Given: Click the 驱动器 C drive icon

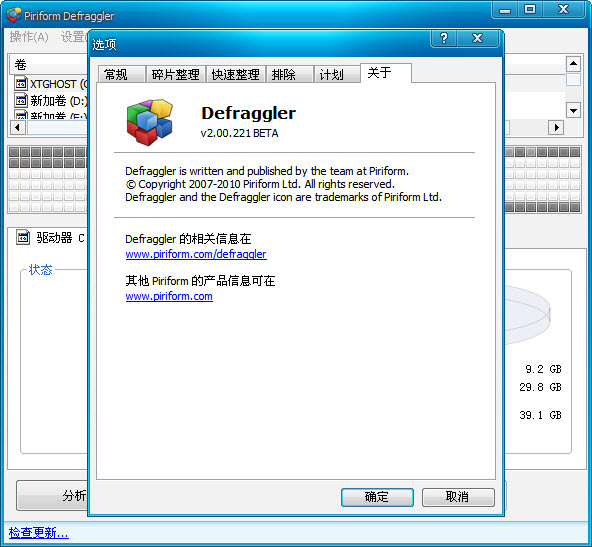Looking at the screenshot, I should point(23,237).
